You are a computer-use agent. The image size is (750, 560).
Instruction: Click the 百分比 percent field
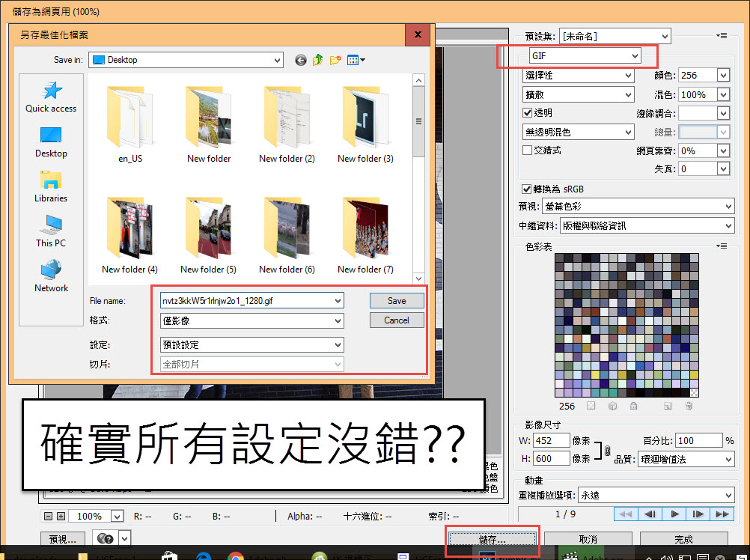[700, 440]
